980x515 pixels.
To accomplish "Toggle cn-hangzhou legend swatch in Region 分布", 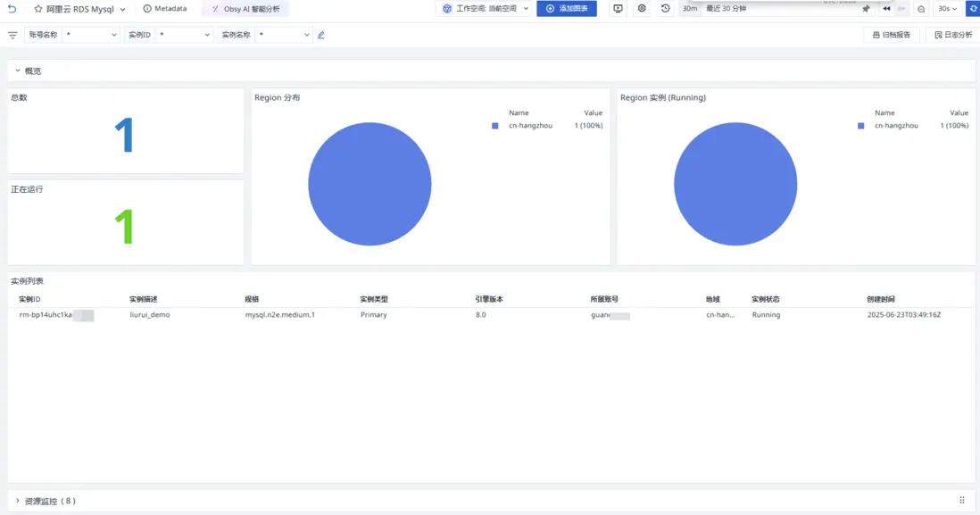I will (x=495, y=126).
